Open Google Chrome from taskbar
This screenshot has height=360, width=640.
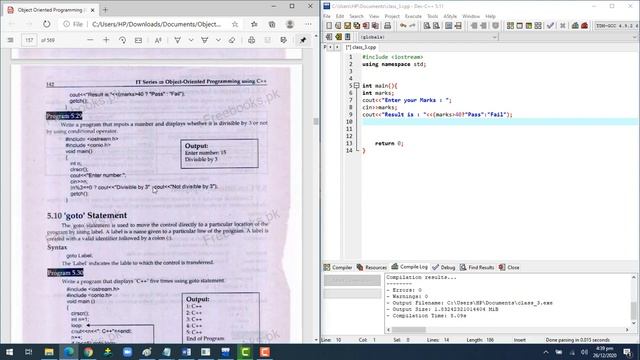click(88, 351)
